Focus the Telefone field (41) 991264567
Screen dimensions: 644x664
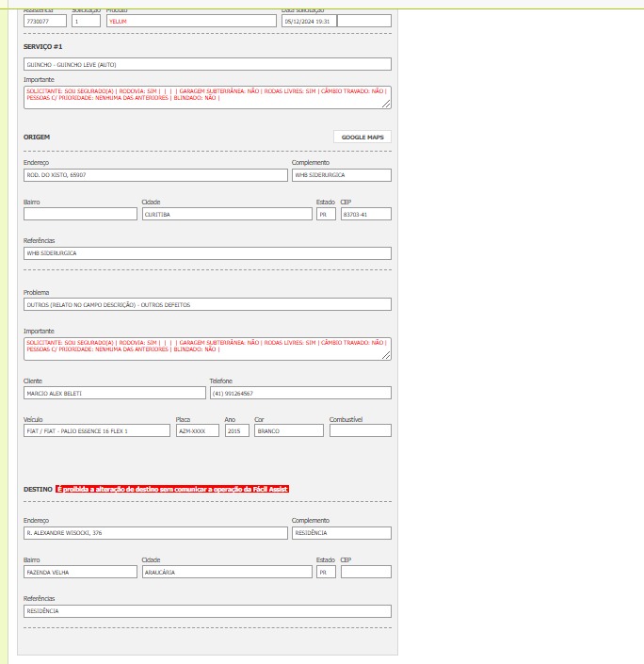(x=299, y=393)
